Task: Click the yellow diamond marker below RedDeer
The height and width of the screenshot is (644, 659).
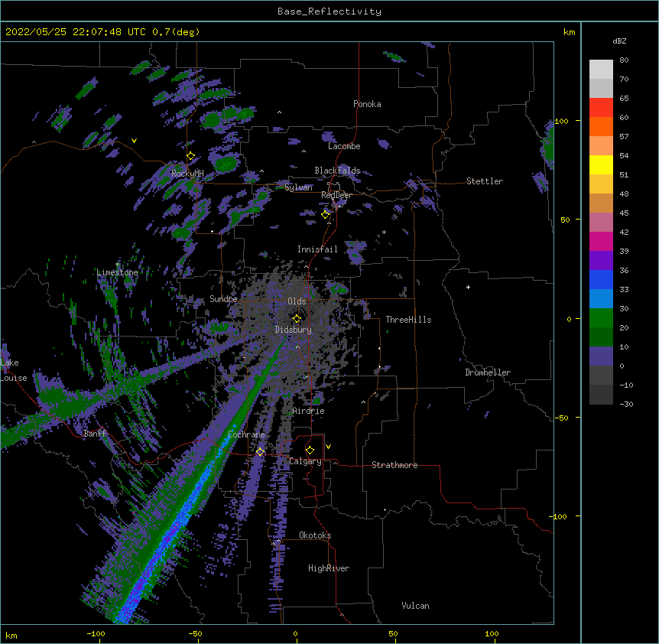Action: click(x=326, y=214)
